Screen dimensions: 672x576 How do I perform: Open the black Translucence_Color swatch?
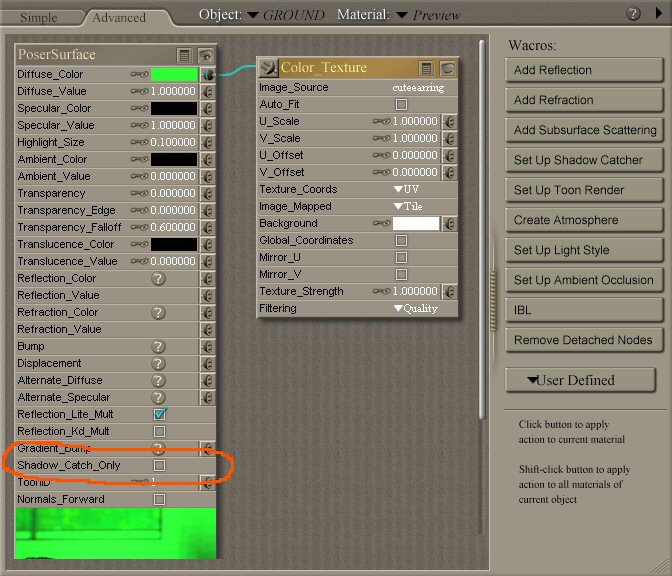[174, 244]
